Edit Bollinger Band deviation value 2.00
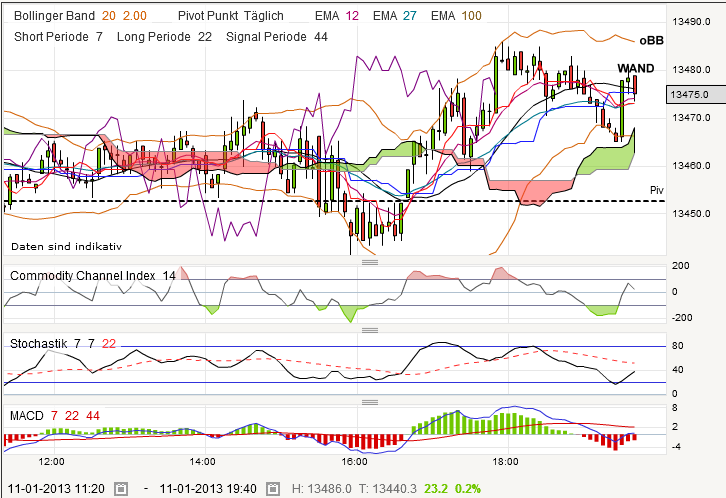726x498 pixels. 135,16
